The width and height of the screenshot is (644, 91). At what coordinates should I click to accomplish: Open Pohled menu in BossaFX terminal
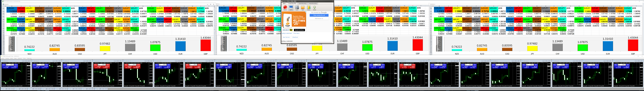coord(7,58)
